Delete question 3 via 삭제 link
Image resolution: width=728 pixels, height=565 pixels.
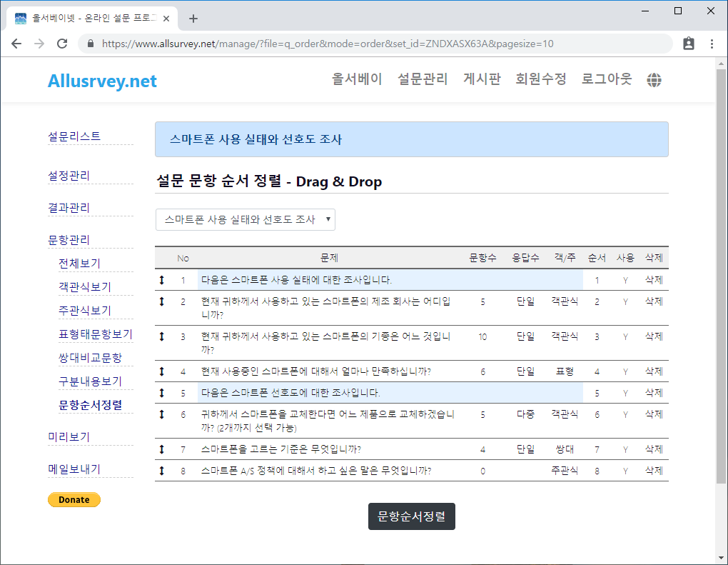(654, 336)
